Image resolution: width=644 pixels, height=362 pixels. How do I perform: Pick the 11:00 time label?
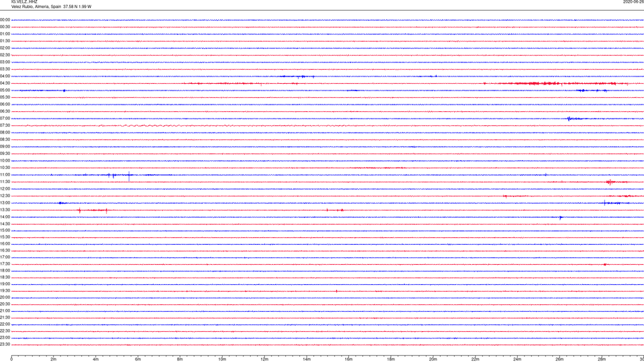[5, 175]
